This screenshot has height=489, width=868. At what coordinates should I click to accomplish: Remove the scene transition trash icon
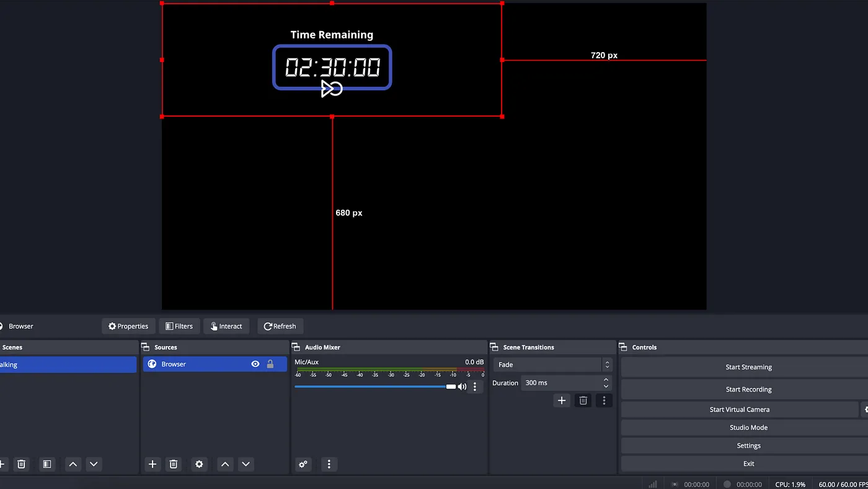point(583,401)
